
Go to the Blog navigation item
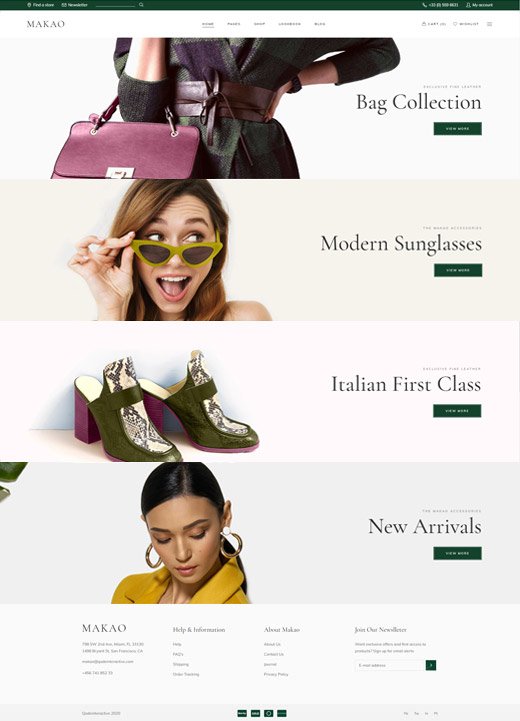coord(320,24)
